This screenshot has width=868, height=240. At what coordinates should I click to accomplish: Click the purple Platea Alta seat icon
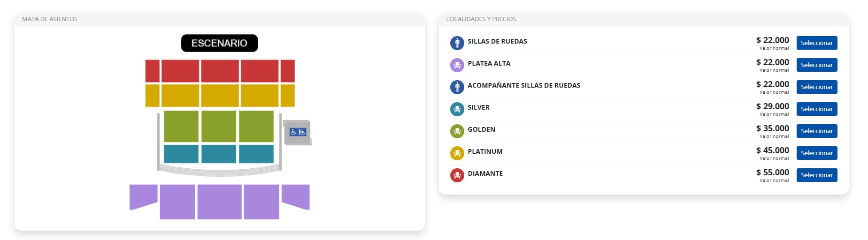[457, 65]
